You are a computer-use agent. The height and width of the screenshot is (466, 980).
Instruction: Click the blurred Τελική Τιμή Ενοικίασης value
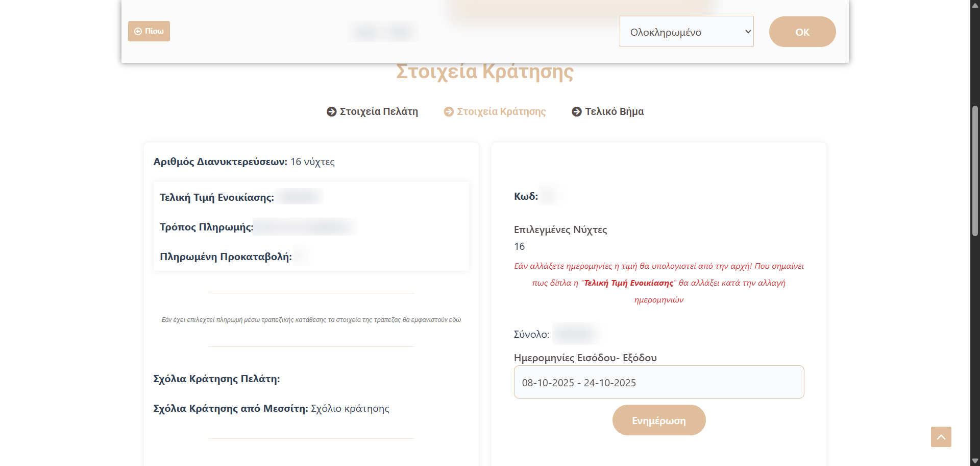click(300, 197)
